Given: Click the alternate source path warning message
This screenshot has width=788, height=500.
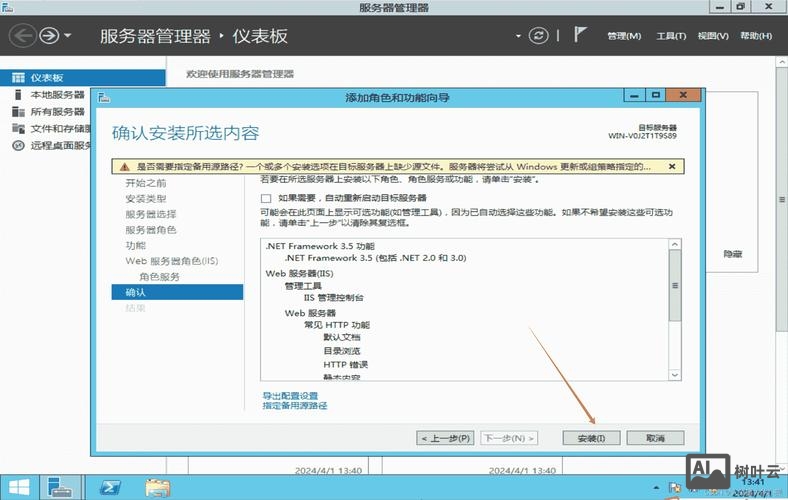Looking at the screenshot, I should [393, 166].
